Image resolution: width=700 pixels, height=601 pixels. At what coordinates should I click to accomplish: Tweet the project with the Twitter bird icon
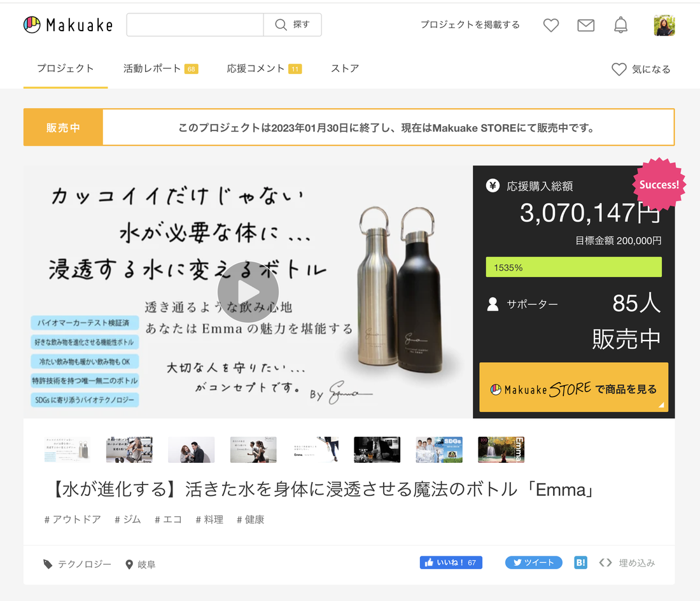[533, 562]
